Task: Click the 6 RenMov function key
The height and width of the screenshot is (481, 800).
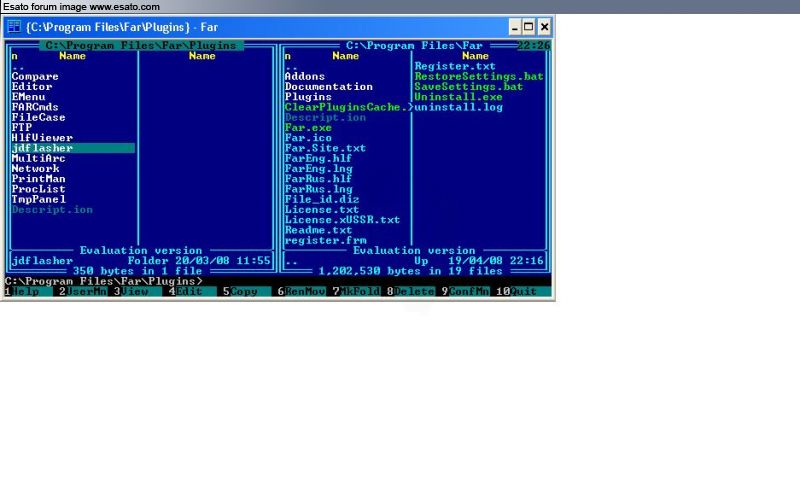Action: (302, 291)
